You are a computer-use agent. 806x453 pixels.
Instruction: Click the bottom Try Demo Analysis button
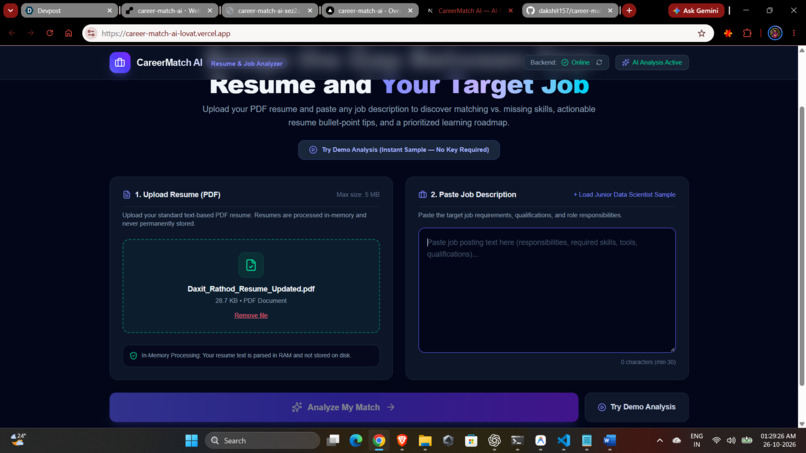636,407
